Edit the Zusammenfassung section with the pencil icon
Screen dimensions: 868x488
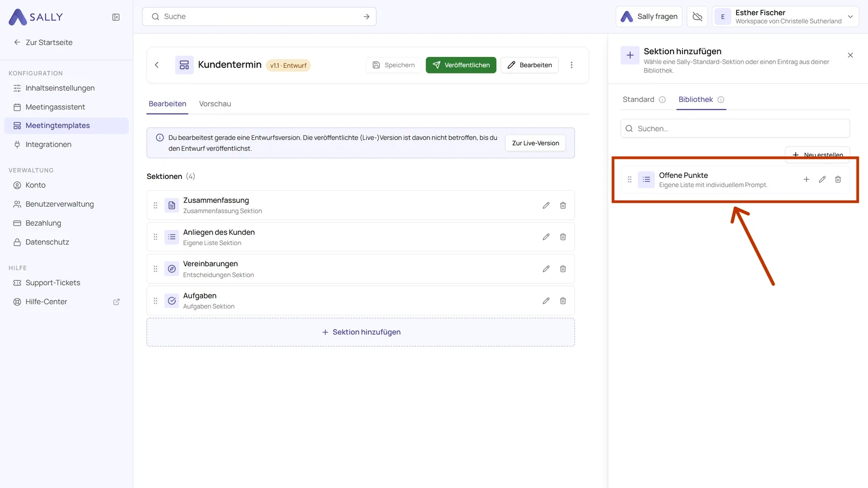pyautogui.click(x=546, y=206)
